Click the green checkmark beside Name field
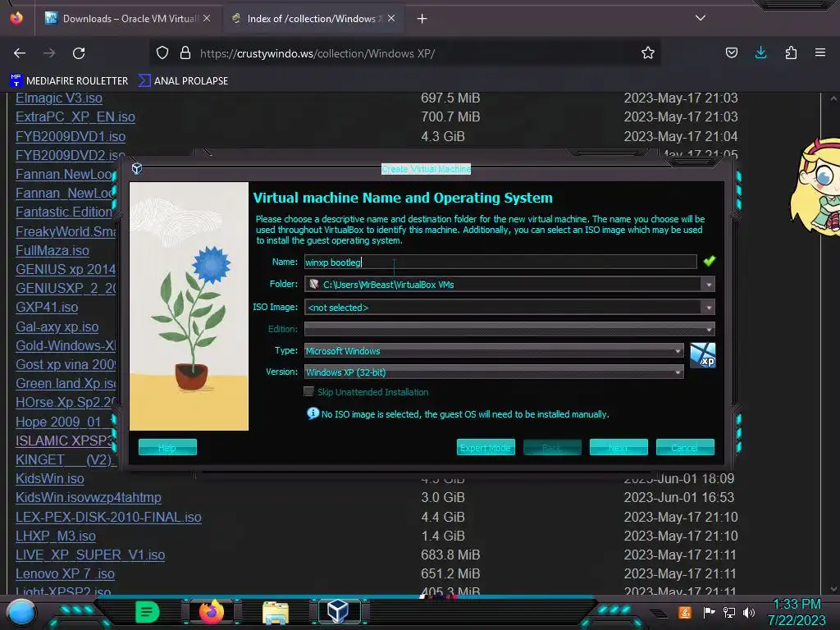The image size is (840, 630). point(710,261)
